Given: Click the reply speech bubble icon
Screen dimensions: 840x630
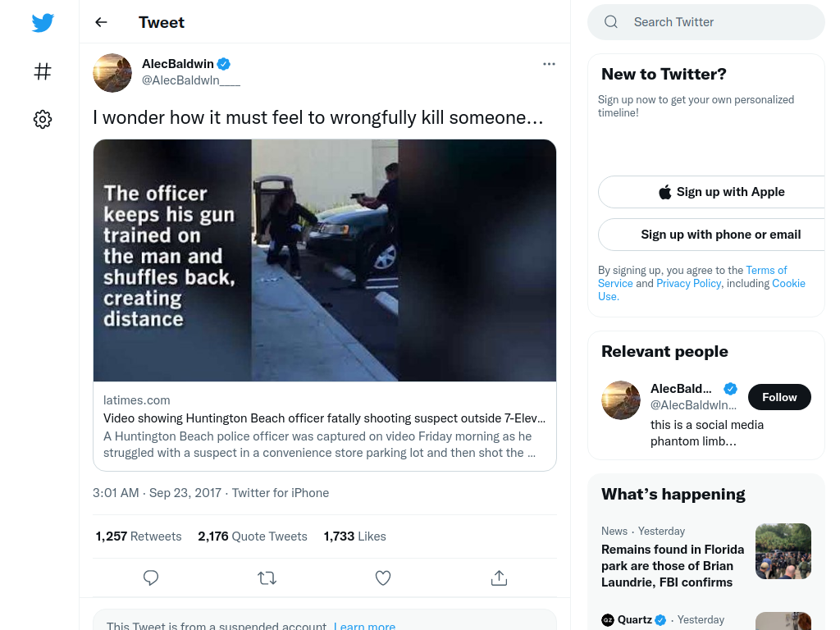Looking at the screenshot, I should coord(151,577).
